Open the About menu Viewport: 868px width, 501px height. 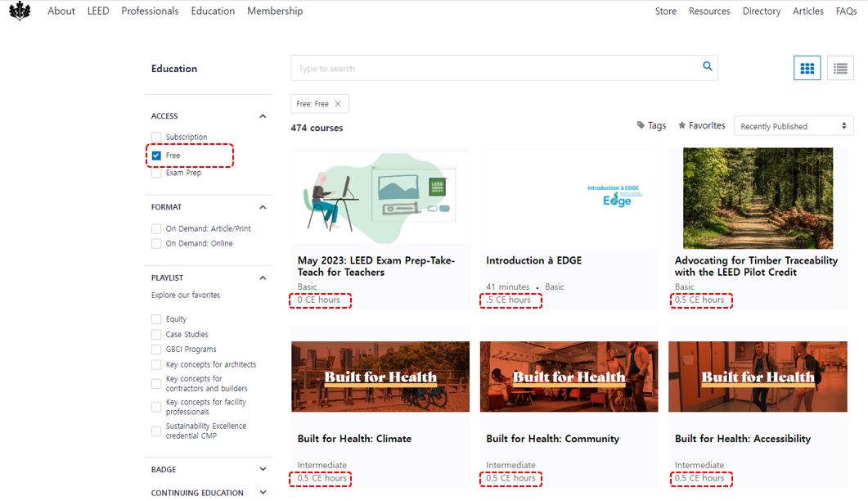pyautogui.click(x=61, y=11)
